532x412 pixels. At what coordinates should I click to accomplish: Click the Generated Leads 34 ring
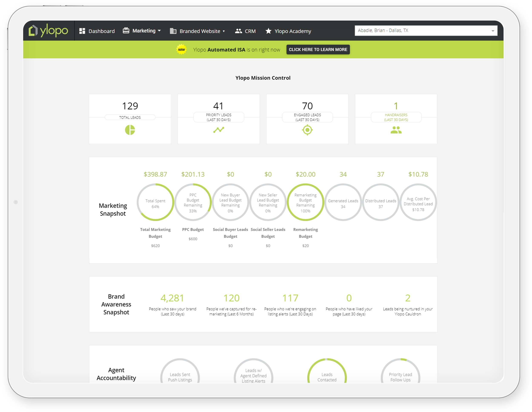343,202
